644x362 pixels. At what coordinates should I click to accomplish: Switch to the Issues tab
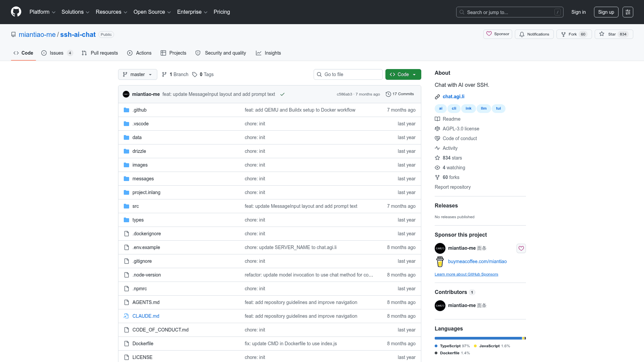[57, 53]
